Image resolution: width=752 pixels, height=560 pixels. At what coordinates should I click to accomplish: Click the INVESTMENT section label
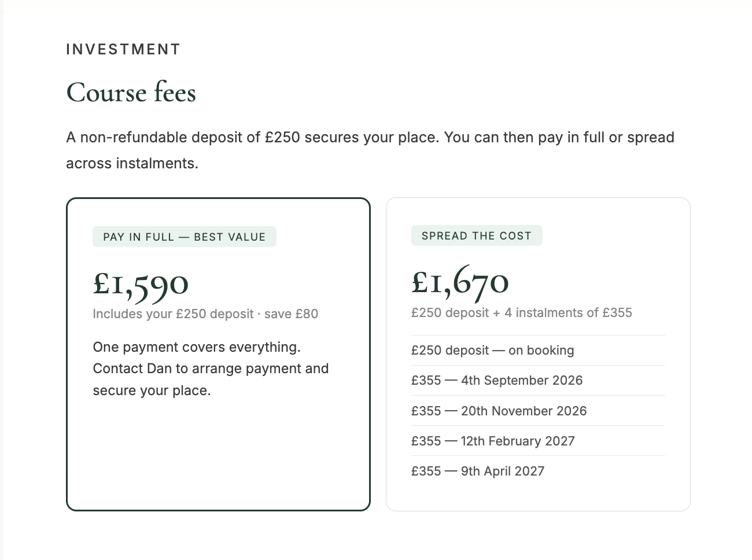(123, 50)
